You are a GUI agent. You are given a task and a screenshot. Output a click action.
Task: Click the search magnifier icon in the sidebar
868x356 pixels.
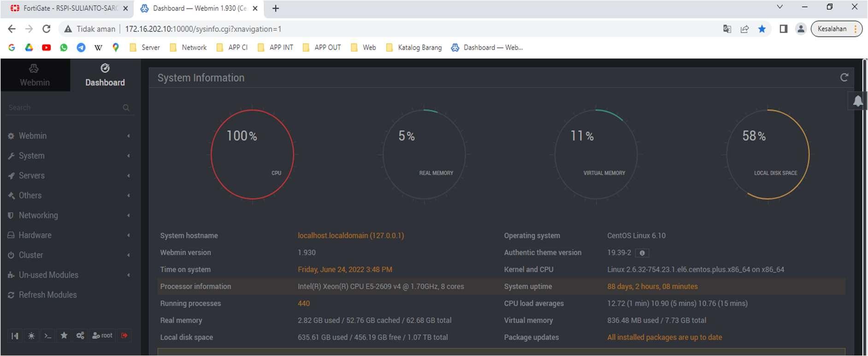click(x=126, y=108)
